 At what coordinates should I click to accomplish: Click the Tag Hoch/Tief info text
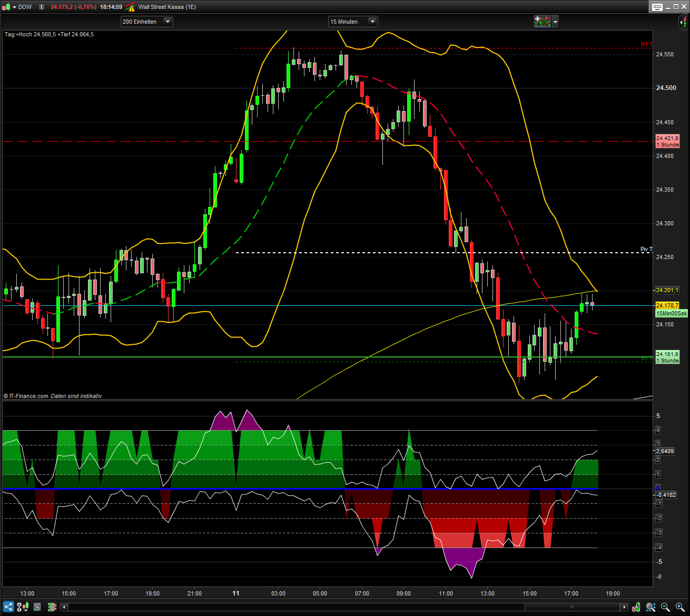click(x=49, y=34)
